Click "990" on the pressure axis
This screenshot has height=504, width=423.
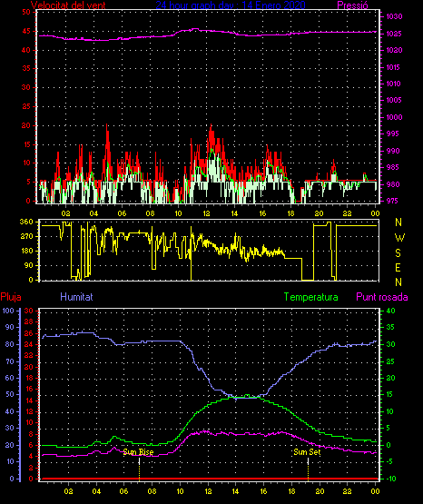coord(393,151)
